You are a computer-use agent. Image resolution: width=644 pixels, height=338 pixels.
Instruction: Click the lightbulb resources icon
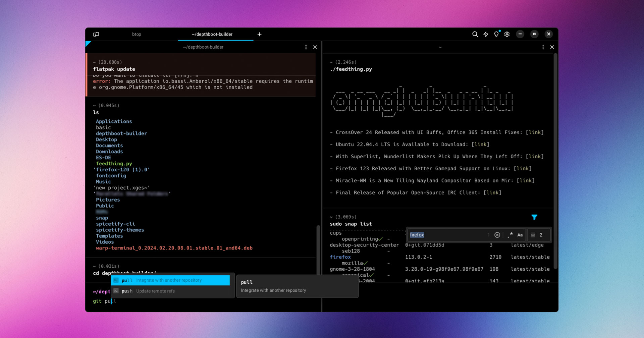coord(496,34)
